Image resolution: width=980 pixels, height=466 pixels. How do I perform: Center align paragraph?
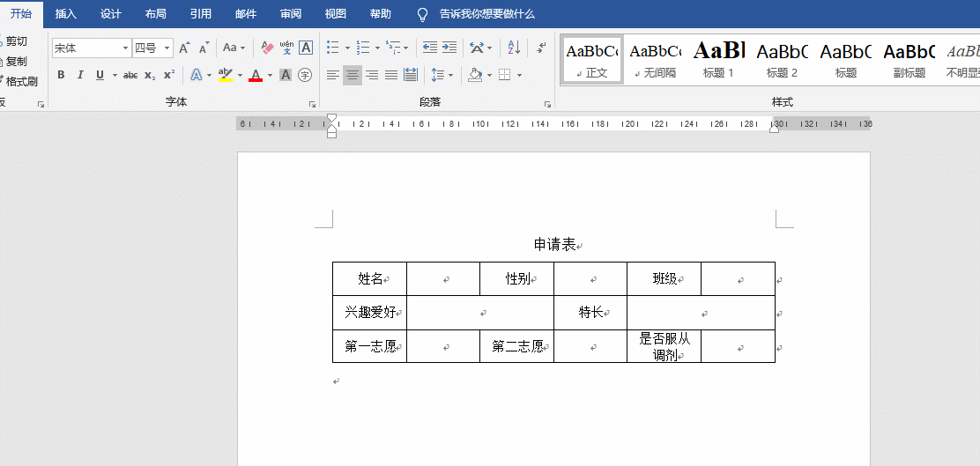point(353,75)
